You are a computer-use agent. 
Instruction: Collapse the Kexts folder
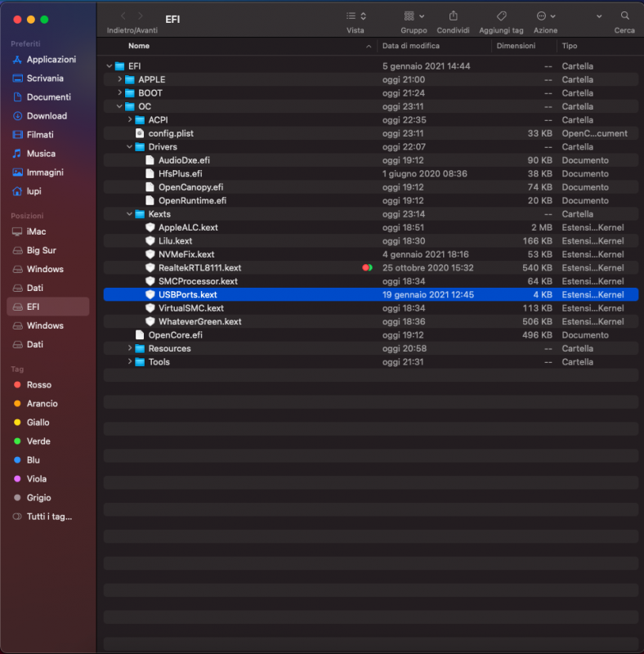[129, 214]
